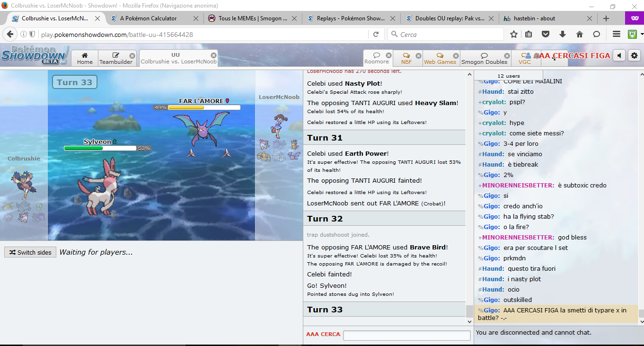Click the Firefox address bar URL

coord(117,35)
